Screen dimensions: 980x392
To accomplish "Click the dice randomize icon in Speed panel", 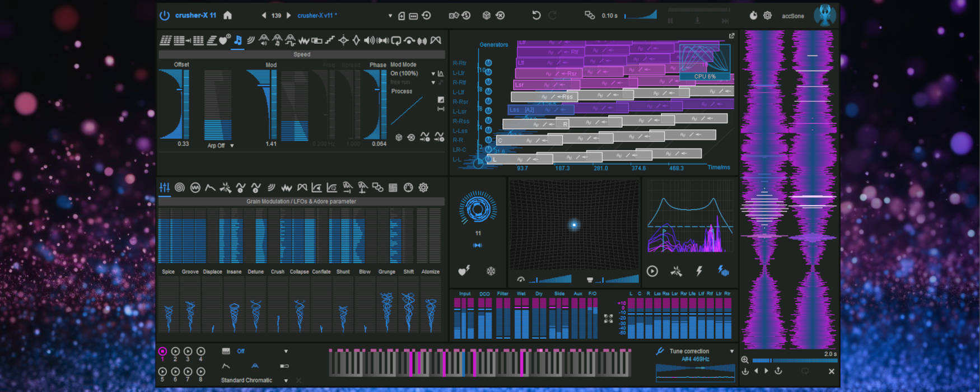I will point(399,137).
